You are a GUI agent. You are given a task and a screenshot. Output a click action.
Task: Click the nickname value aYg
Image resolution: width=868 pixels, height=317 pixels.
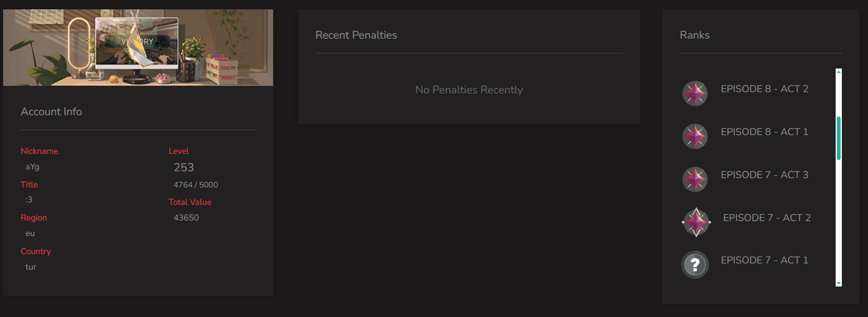pos(32,167)
